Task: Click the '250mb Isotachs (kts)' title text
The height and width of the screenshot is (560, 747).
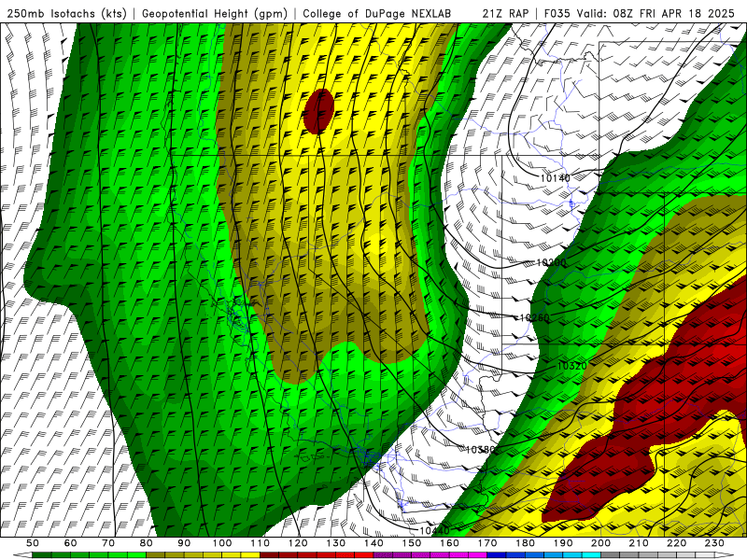Action: [66, 13]
